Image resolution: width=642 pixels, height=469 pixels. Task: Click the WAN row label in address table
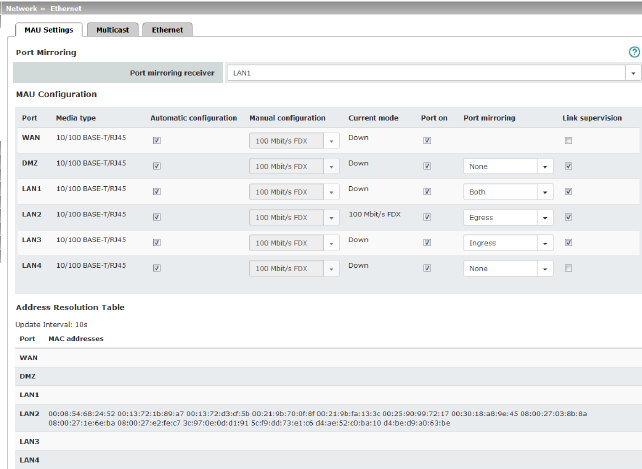28,358
